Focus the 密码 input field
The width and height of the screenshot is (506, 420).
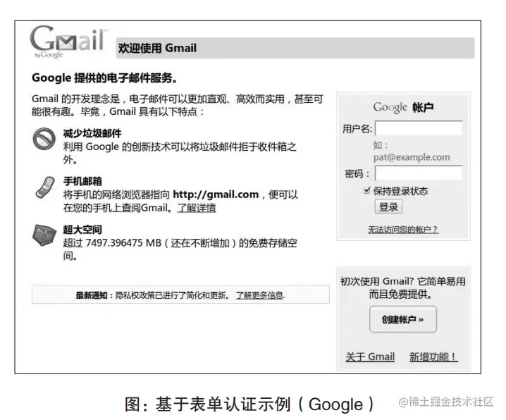point(419,173)
